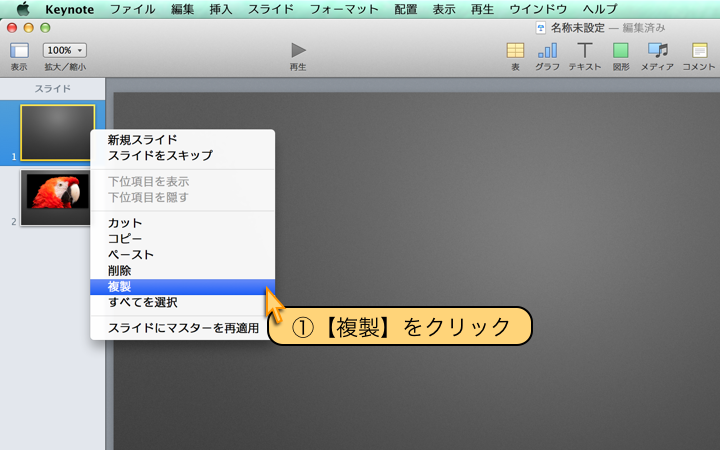The height and width of the screenshot is (450, 720).
Task: Click the 表示 view icon
Action: [x=19, y=50]
